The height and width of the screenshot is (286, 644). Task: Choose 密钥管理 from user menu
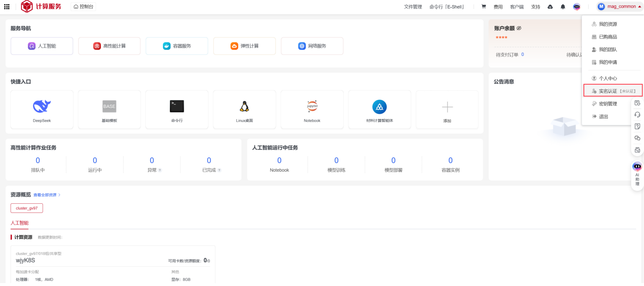[x=608, y=104]
